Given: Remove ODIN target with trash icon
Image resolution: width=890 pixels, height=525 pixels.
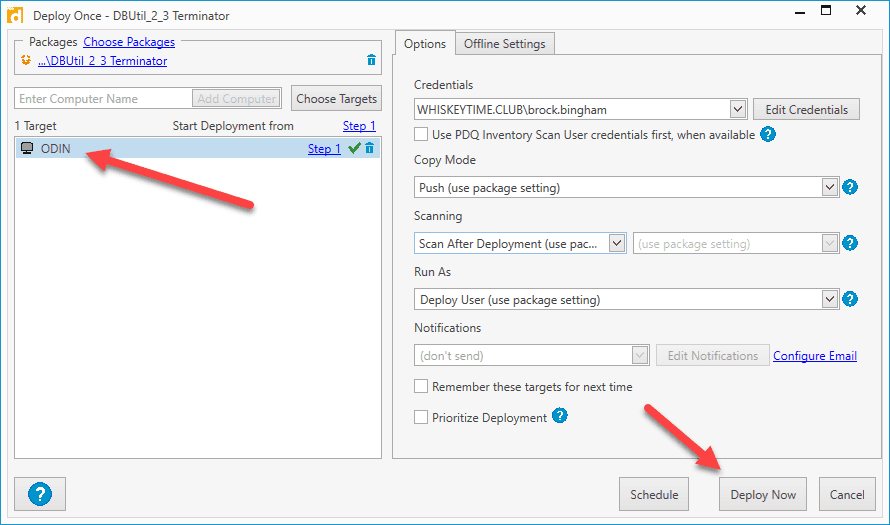Looking at the screenshot, I should tap(370, 148).
